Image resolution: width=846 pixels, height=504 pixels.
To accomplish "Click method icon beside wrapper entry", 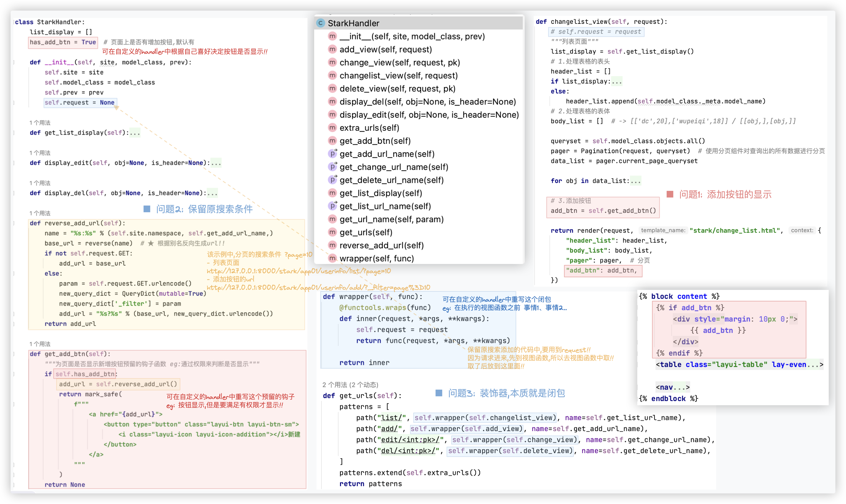I will point(332,258).
